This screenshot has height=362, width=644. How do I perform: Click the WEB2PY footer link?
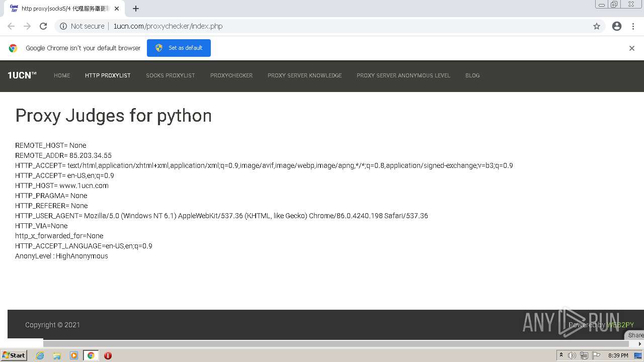(x=620, y=325)
